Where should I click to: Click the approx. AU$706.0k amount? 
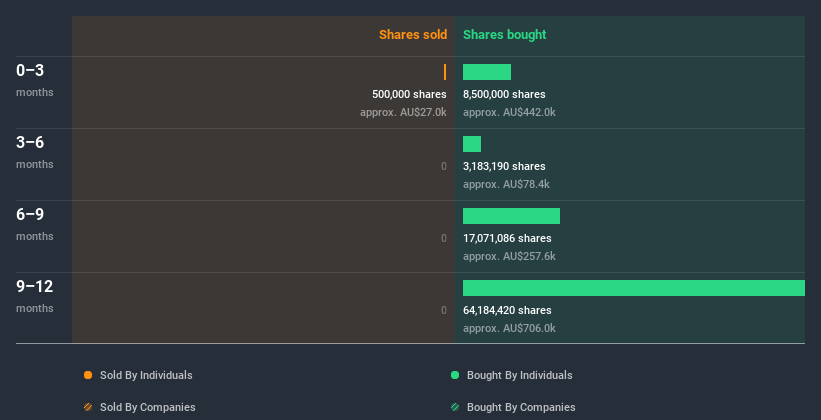click(x=509, y=328)
